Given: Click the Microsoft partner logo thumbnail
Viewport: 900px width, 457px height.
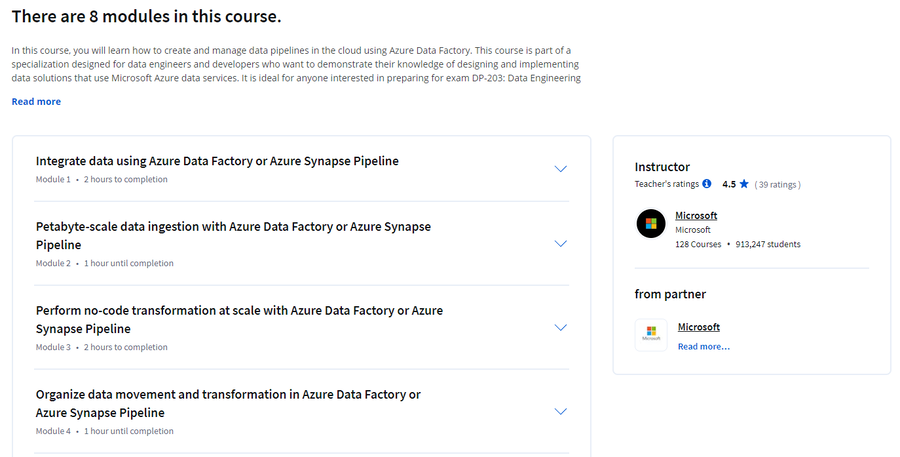Looking at the screenshot, I should (651, 335).
